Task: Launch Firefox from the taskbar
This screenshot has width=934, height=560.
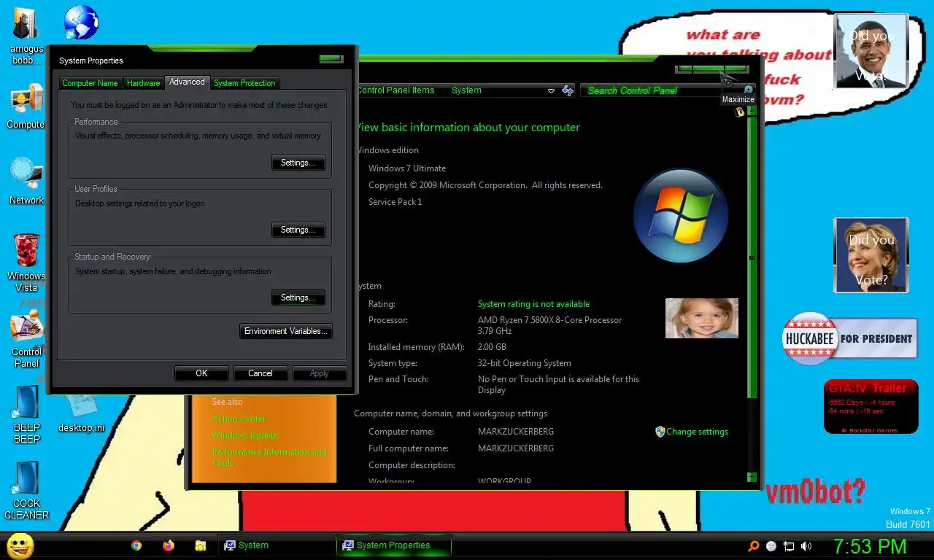Action: click(169, 545)
